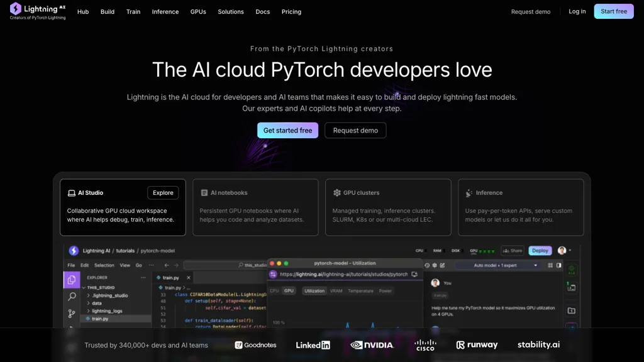Open the chat history clock icon

(427, 266)
